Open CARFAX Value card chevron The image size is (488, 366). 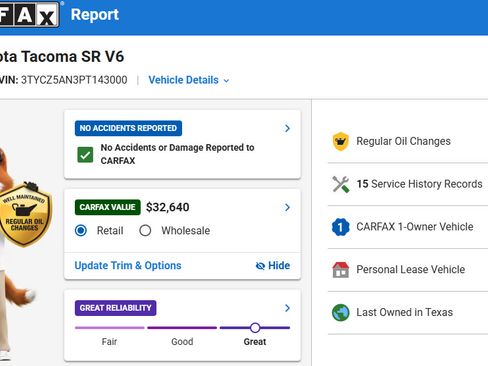click(x=287, y=207)
